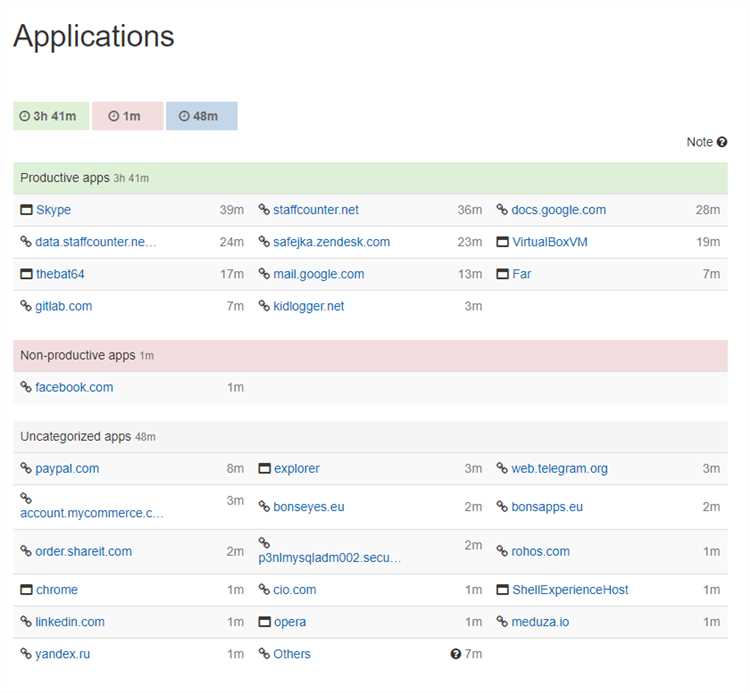The image size is (750, 693).
Task: Click the window icon beside Far
Action: tap(502, 274)
